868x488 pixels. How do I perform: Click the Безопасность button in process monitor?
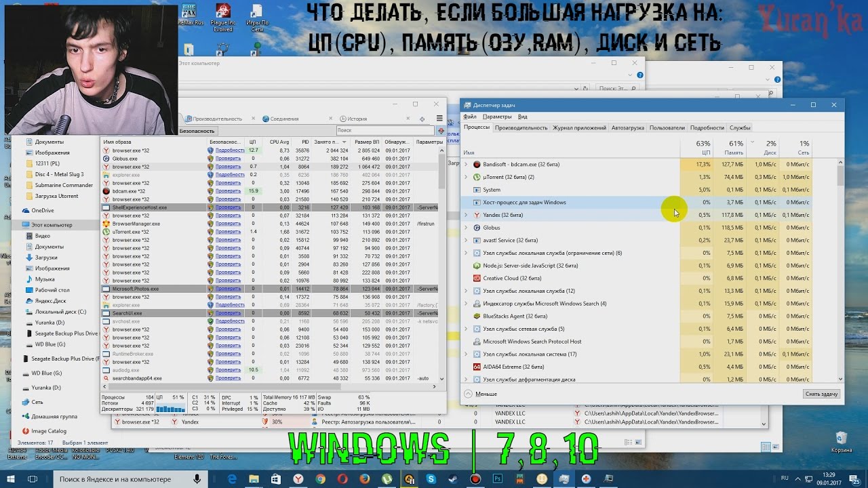tap(197, 131)
